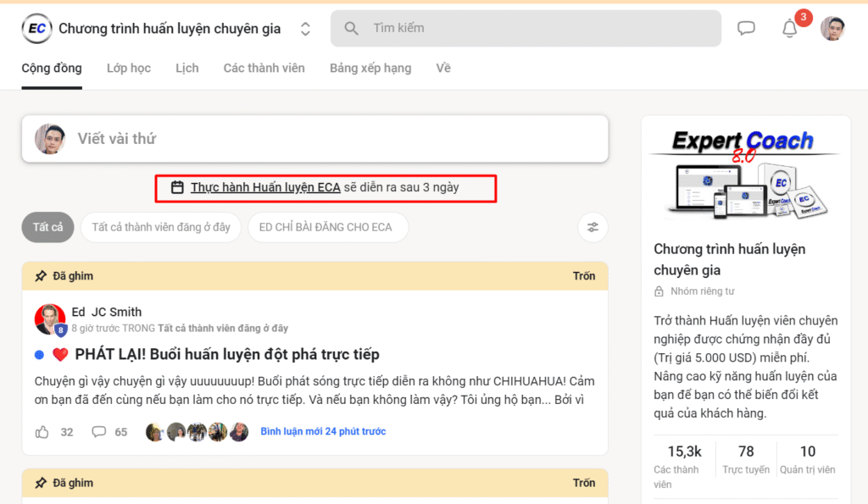Click Bình luận mới 24 phút trước link

323,431
